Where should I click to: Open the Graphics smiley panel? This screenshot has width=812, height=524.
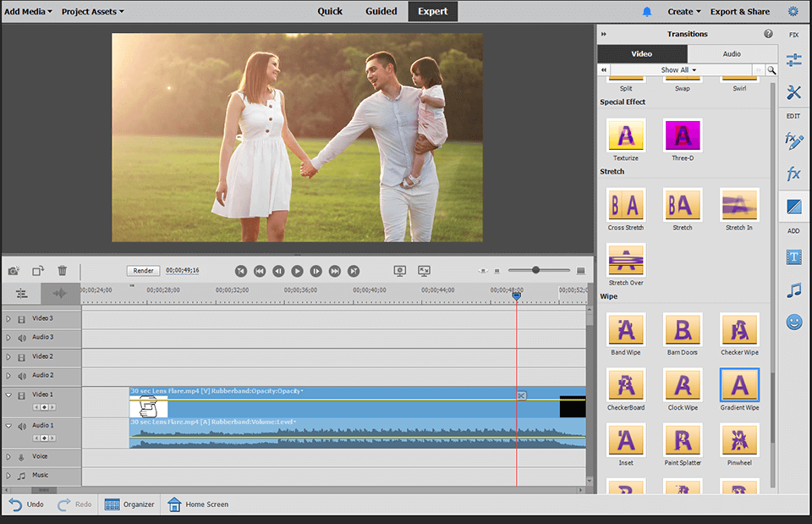(x=793, y=322)
